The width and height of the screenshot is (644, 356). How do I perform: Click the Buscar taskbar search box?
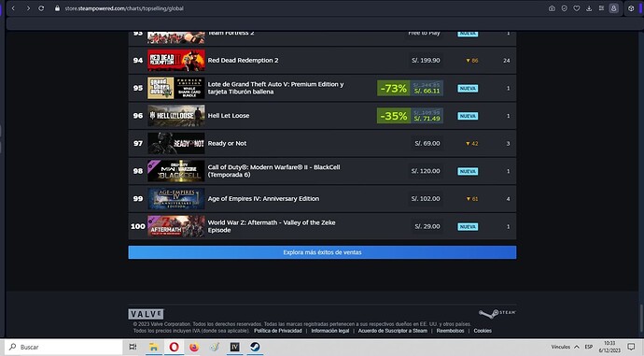click(x=63, y=347)
